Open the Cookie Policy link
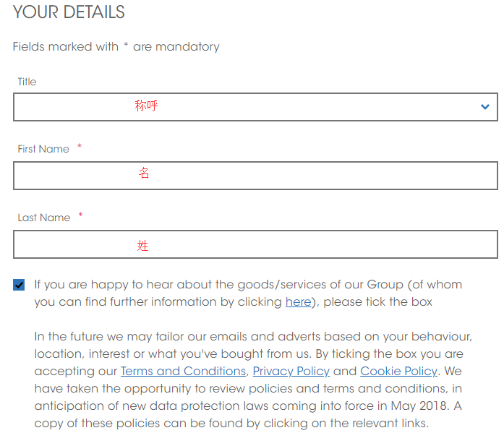Image resolution: width=504 pixels, height=446 pixels. tap(398, 372)
